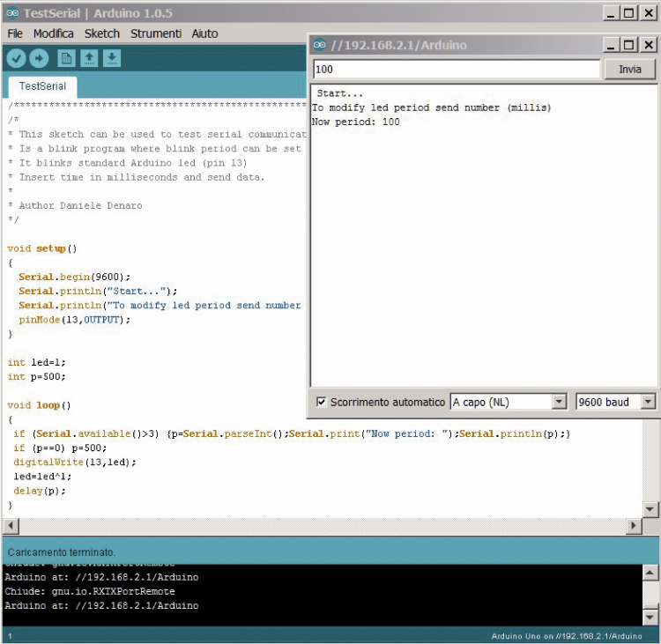Click the 'if (p==0) p=500;' code line
661x644 pixels.
[x=60, y=448]
